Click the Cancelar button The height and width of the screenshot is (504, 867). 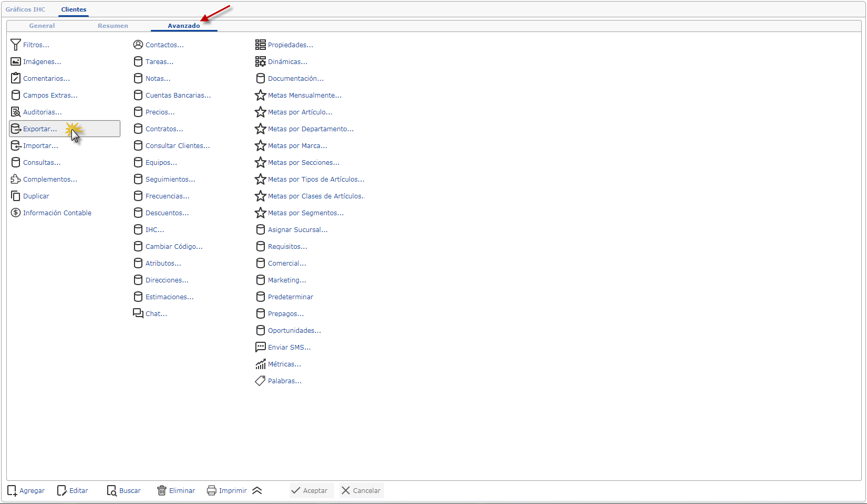coord(361,490)
